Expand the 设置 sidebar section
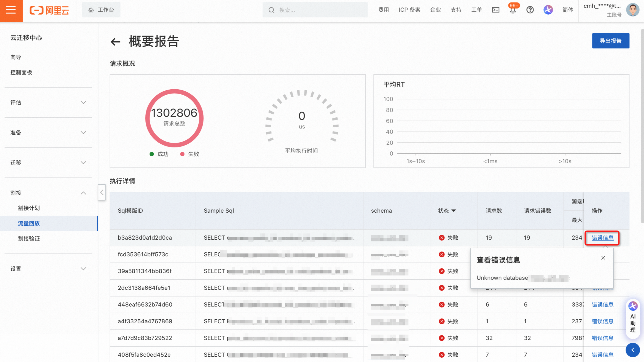This screenshot has height=362, width=644. [48, 269]
